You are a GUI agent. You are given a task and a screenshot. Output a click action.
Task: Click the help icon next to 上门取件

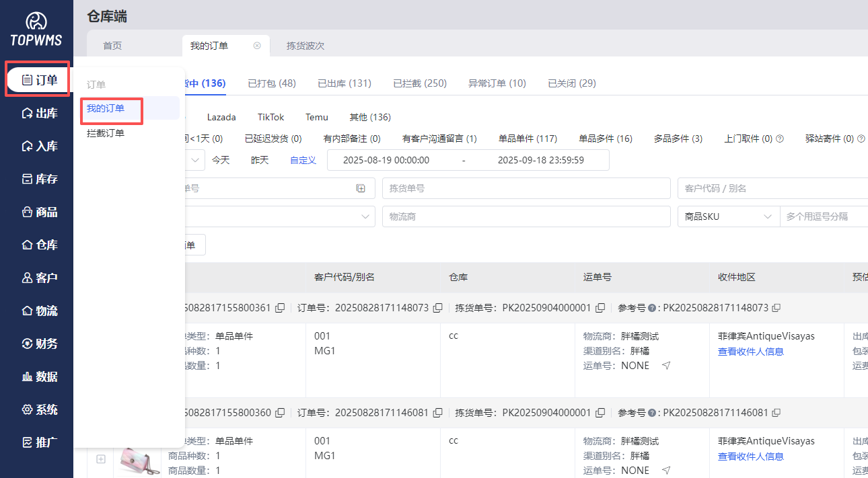click(x=780, y=138)
